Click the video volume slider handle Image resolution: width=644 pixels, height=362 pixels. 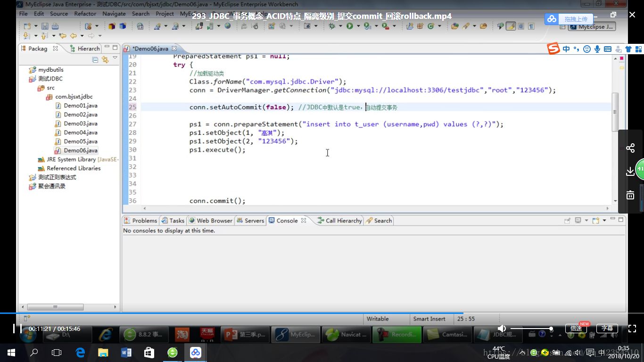point(551,329)
